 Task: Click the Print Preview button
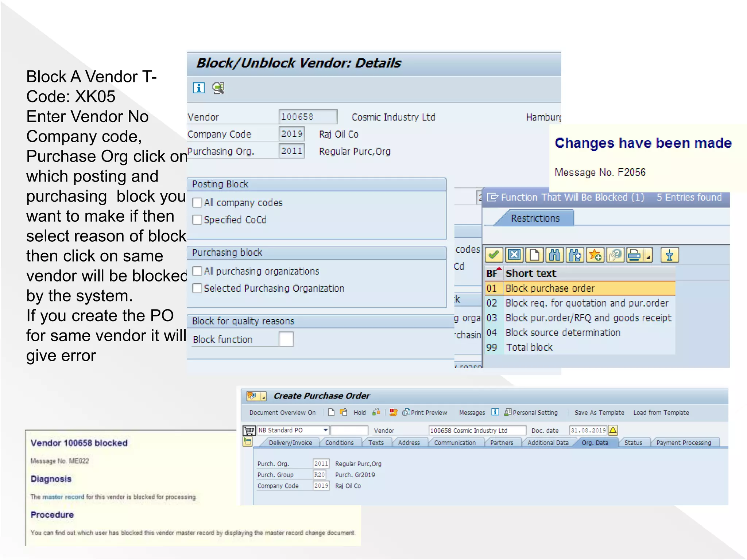click(x=425, y=412)
